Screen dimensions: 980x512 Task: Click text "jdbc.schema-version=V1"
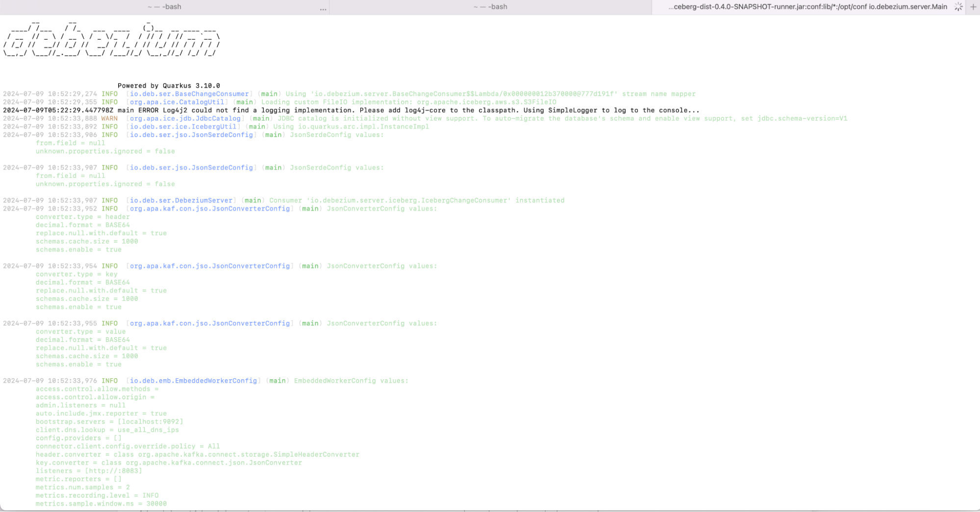(802, 119)
